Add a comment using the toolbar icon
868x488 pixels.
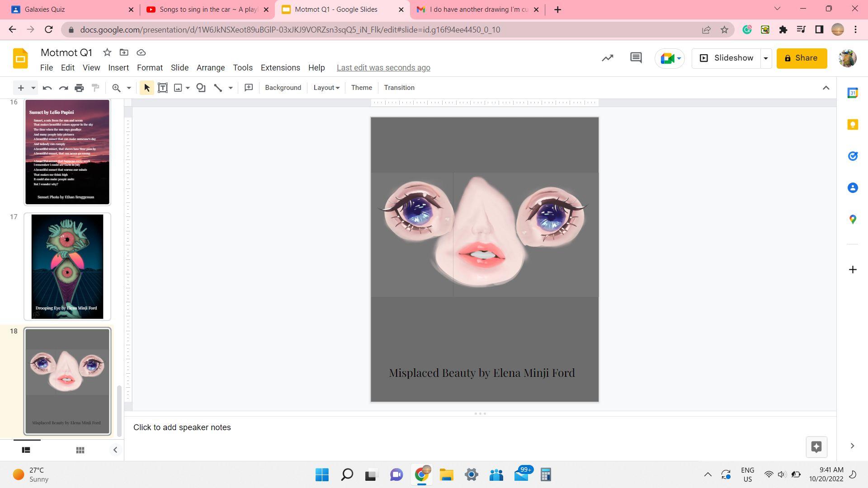pos(249,88)
